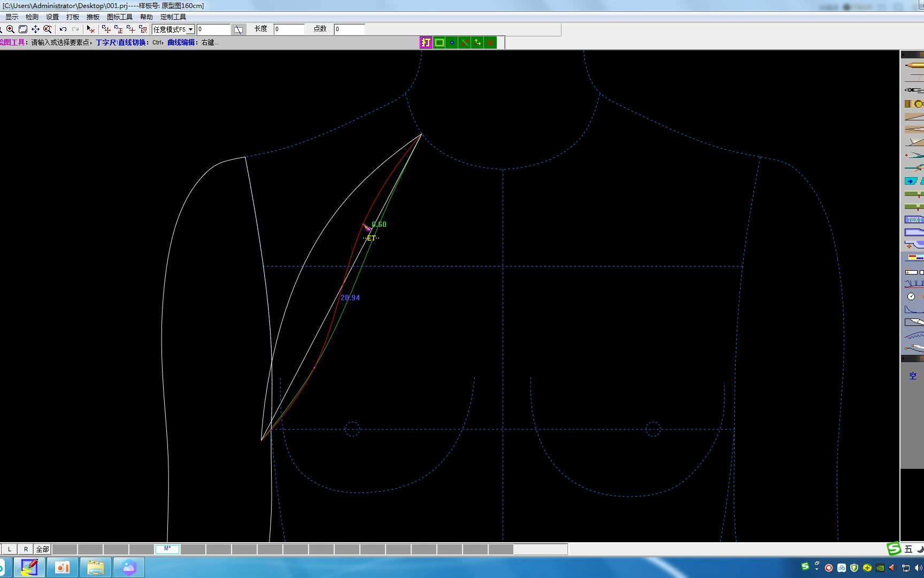Click the 0.60 green measurement label
The width and height of the screenshot is (924, 578).
(379, 224)
